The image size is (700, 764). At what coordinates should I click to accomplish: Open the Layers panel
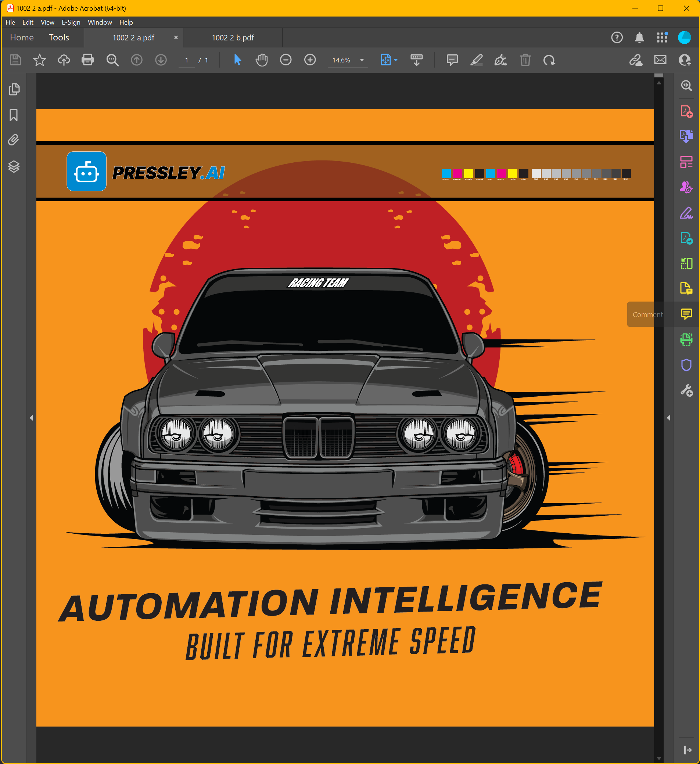(x=14, y=166)
